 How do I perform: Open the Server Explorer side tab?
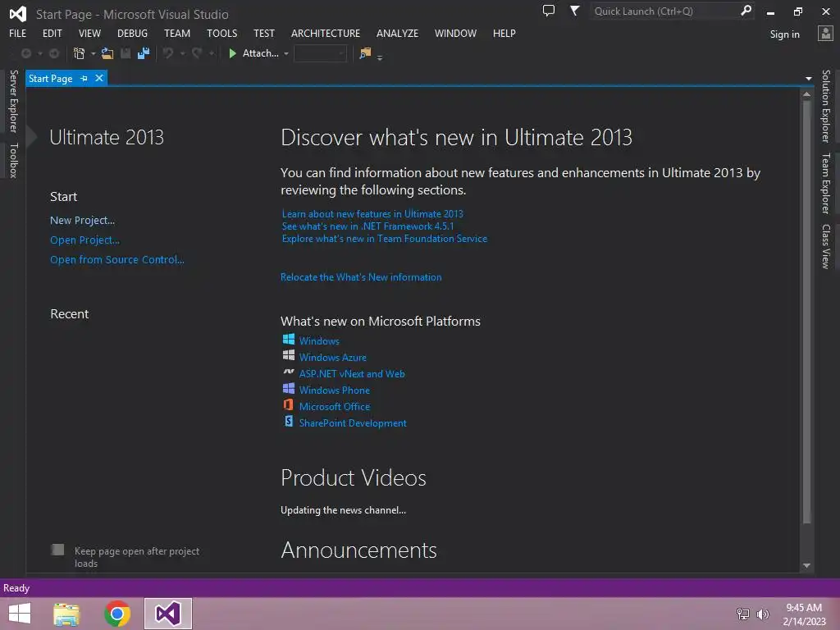pos(13,101)
